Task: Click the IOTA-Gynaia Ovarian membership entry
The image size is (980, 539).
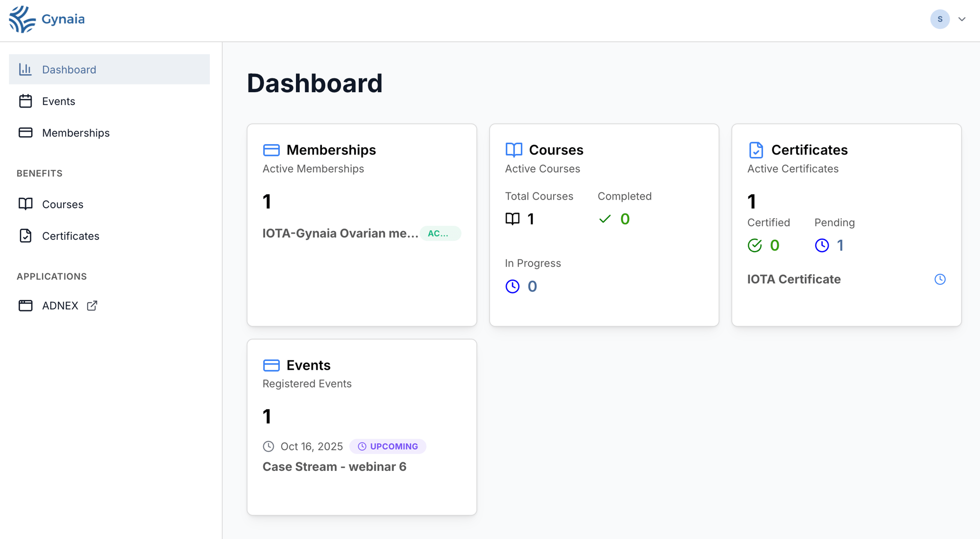Action: tap(340, 233)
